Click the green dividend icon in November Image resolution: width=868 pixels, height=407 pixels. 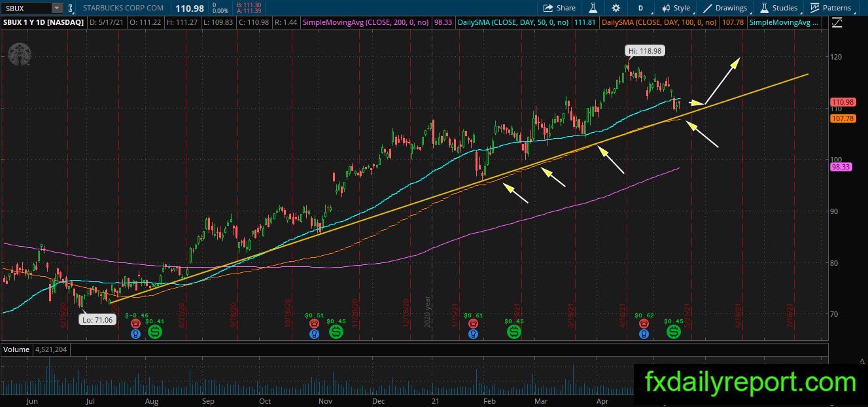336,332
